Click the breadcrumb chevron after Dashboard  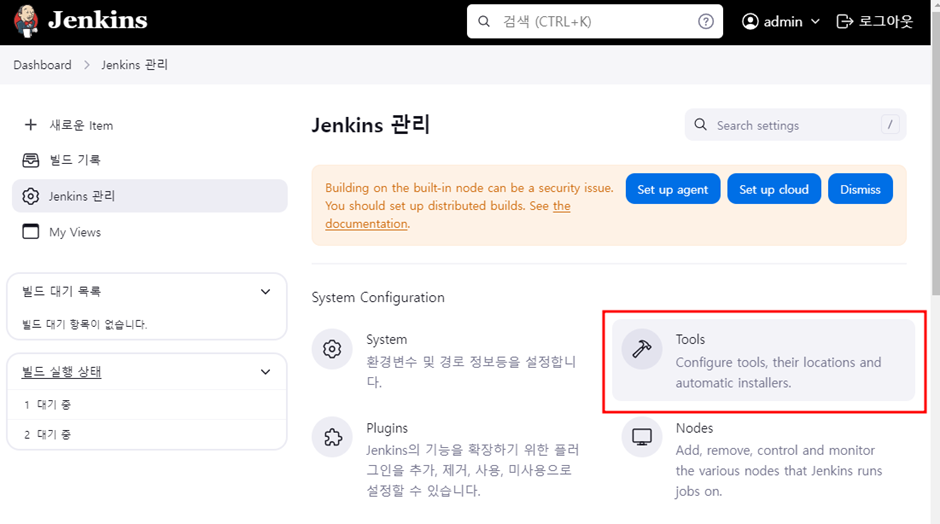coord(86,65)
